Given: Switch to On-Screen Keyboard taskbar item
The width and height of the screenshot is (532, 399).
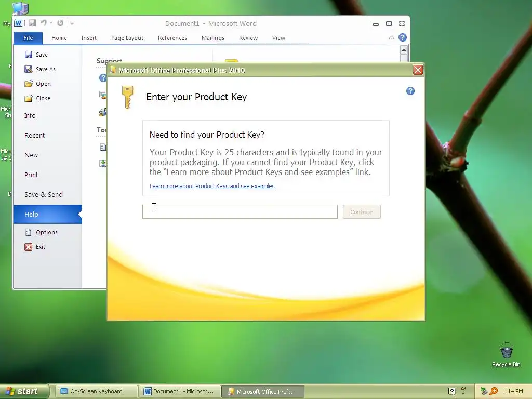Looking at the screenshot, I should [96, 392].
